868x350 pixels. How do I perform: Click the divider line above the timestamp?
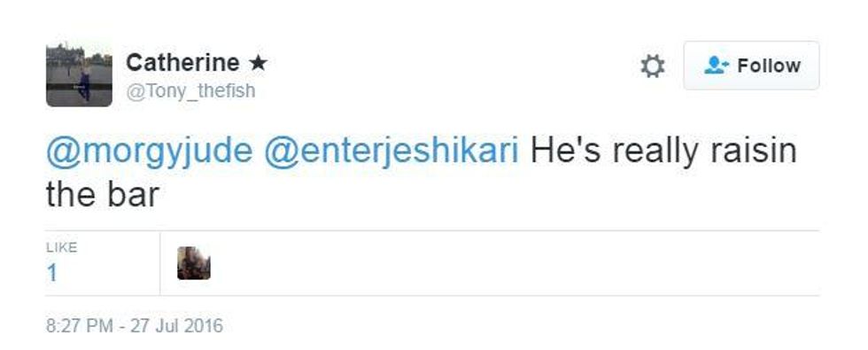coord(432,296)
